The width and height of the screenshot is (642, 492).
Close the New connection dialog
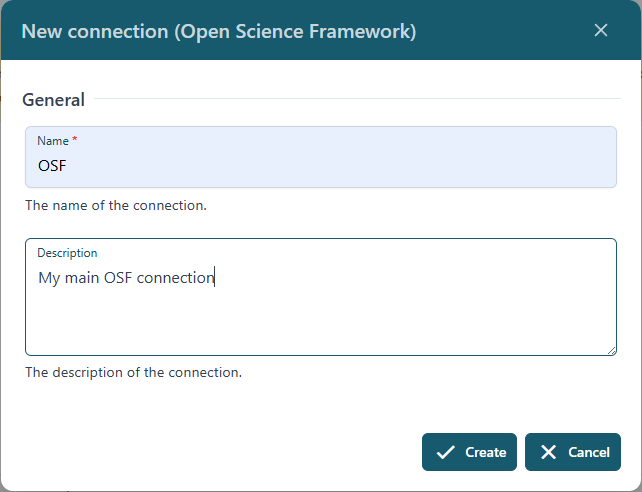click(601, 30)
